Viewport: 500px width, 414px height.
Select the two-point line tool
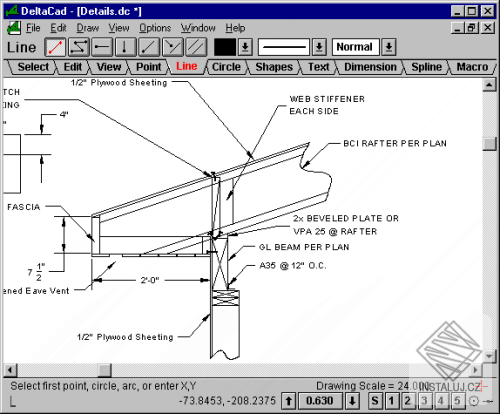tap(55, 47)
